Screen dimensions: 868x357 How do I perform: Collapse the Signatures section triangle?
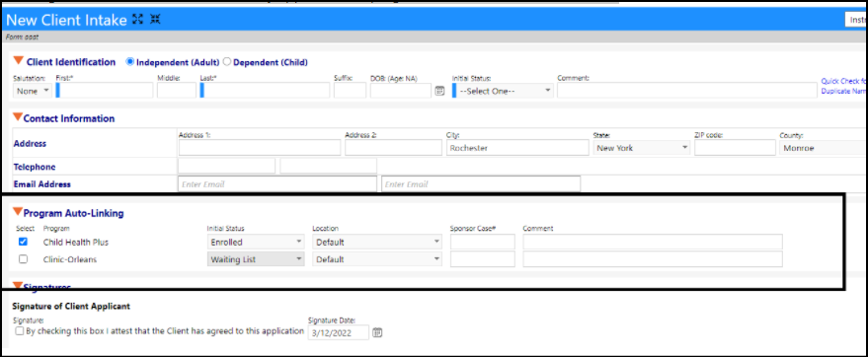18,286
